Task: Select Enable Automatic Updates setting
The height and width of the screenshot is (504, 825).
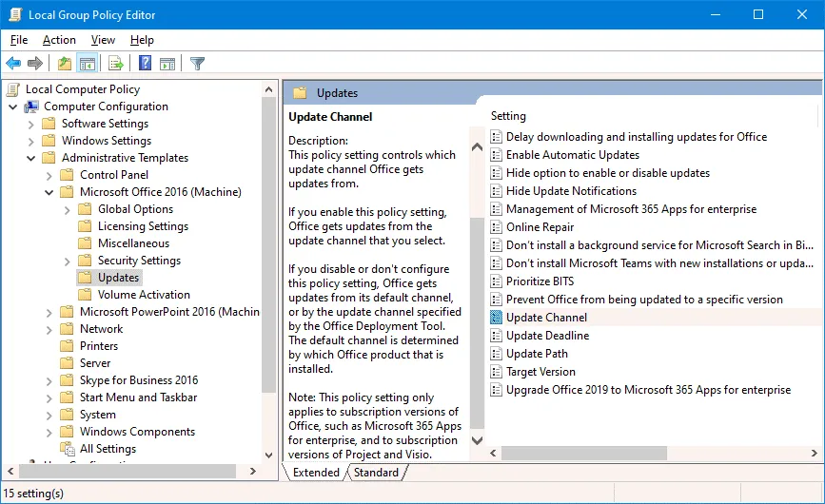Action: (572, 155)
